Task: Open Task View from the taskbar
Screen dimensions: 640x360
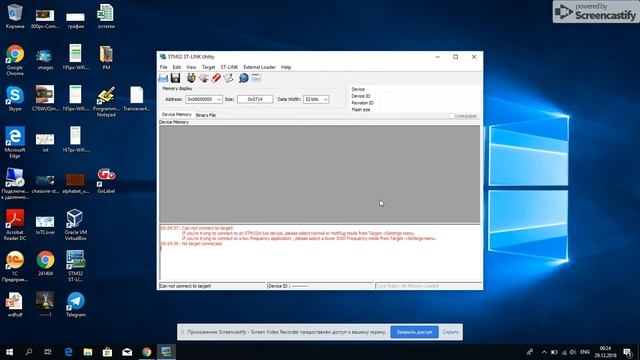Action: coord(48,352)
